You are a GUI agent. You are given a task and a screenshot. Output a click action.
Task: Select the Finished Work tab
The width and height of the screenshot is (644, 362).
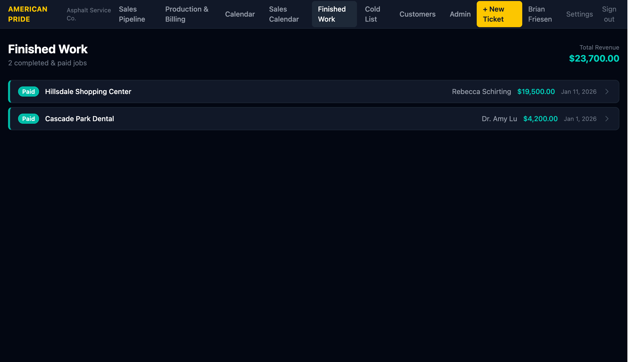coord(334,14)
